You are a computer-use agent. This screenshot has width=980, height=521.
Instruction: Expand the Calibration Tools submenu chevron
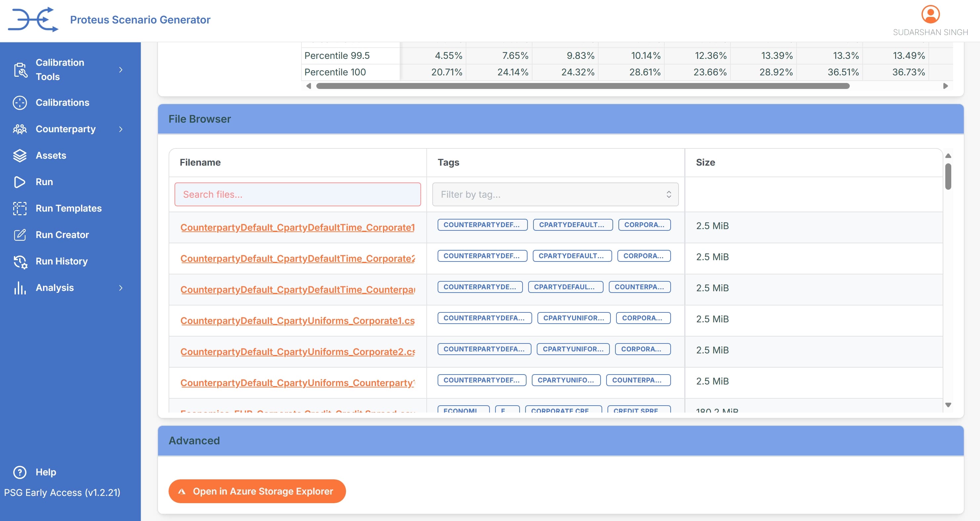click(x=121, y=70)
